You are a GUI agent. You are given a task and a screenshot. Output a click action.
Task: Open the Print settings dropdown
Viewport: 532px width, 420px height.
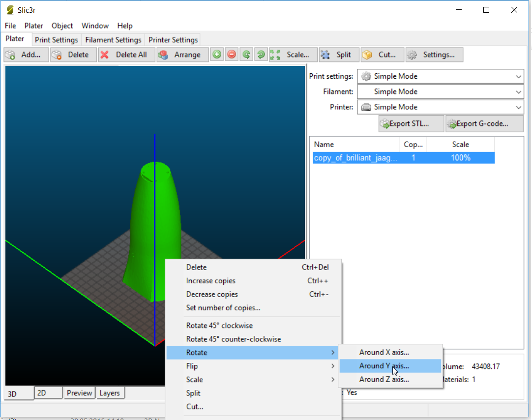441,76
